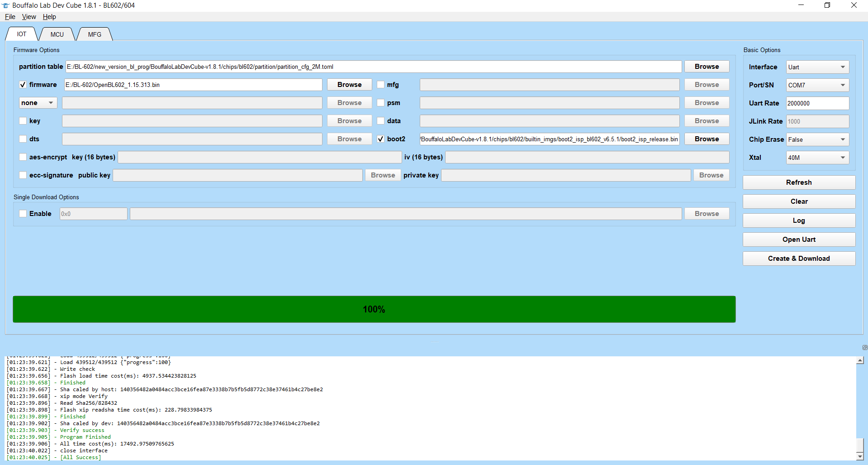Image resolution: width=868 pixels, height=465 pixels.
Task: Click the aes key (16 bytes) field
Action: click(x=260, y=157)
